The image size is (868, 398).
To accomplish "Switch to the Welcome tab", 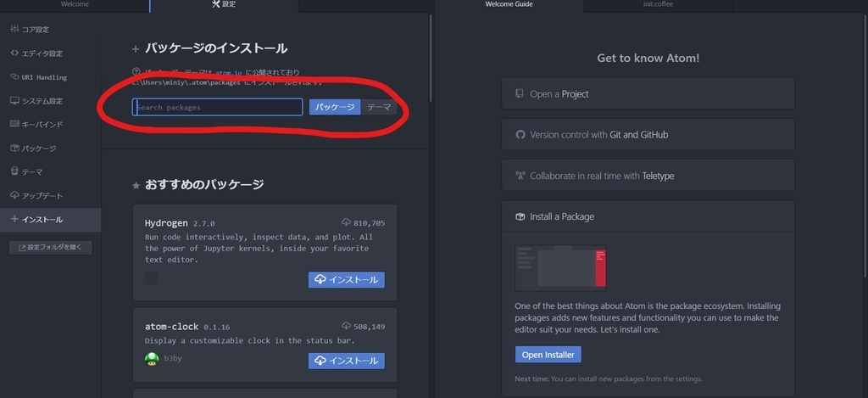I will 75,4.
